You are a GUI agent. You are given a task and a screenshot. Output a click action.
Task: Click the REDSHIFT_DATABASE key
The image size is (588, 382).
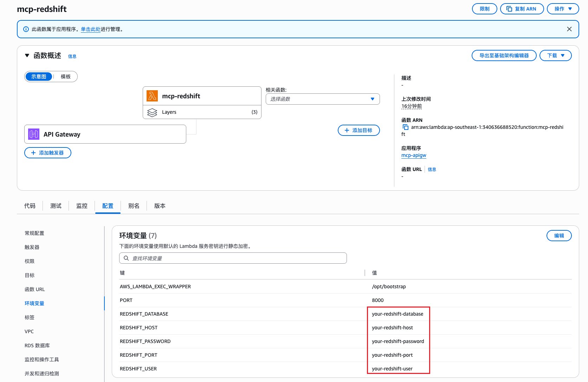tap(144, 314)
